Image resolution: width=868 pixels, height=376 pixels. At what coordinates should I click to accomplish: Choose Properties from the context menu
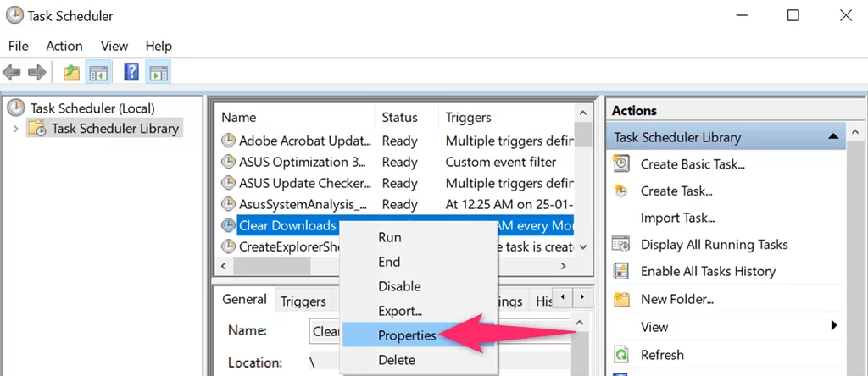point(407,335)
